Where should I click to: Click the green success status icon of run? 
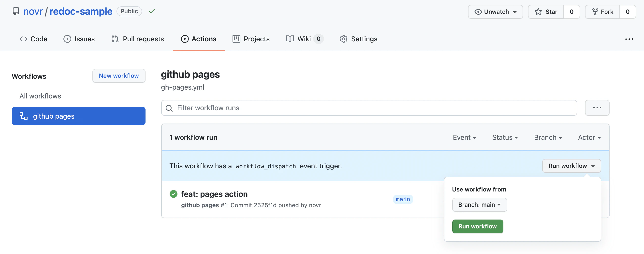173,194
